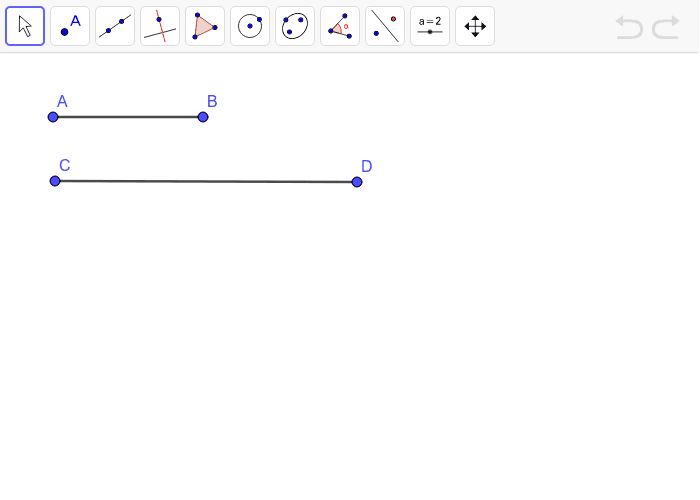This screenshot has height=500, width=700.
Task: Select the Polygon tool
Action: click(x=205, y=26)
